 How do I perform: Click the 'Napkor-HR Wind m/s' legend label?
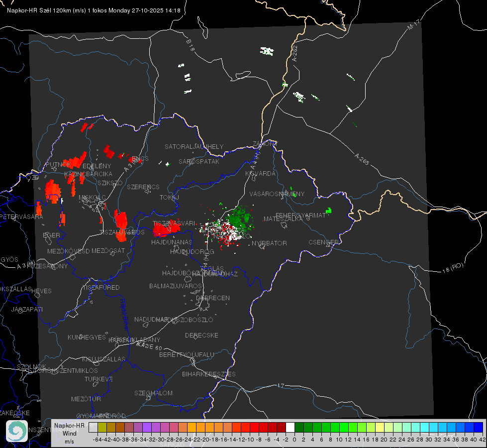[x=69, y=433]
